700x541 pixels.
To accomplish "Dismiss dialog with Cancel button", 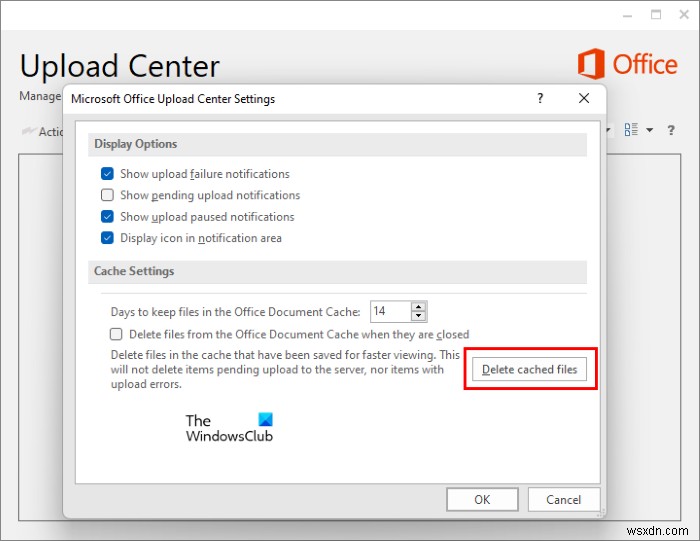I will click(563, 499).
